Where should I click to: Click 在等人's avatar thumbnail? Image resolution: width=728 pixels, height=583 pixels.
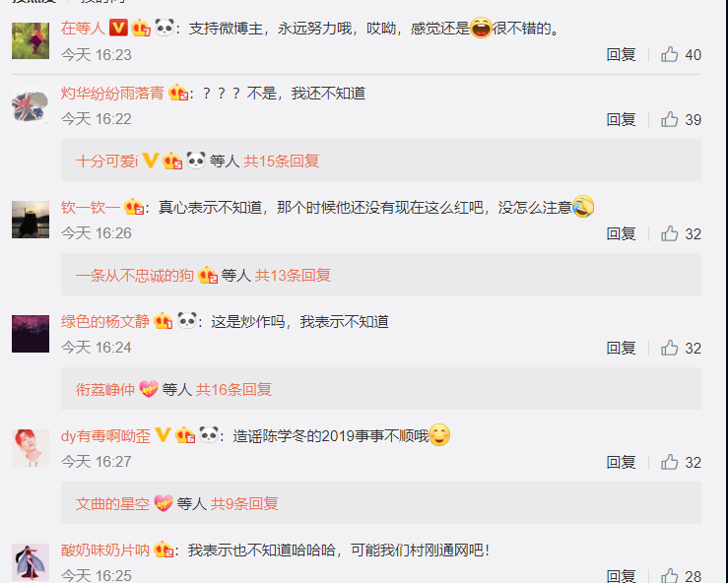31,40
